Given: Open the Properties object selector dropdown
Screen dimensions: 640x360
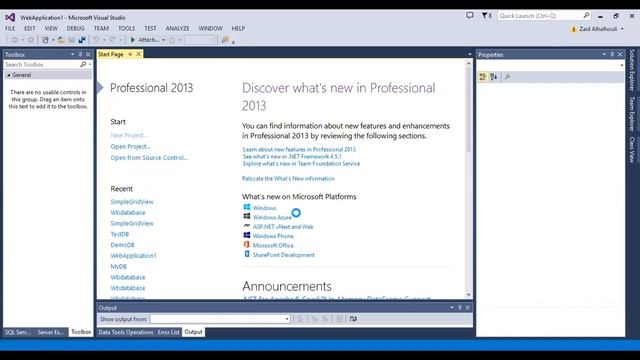Looking at the screenshot, I should 622,65.
